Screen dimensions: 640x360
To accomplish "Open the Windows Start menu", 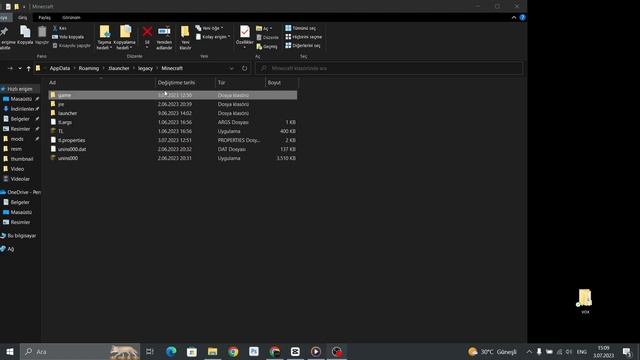I will click(10, 351).
